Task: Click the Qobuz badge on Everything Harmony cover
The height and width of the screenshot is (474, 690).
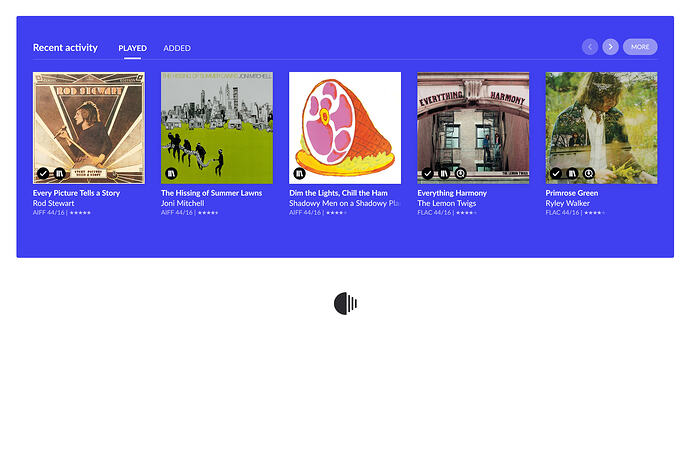Action: [x=461, y=173]
